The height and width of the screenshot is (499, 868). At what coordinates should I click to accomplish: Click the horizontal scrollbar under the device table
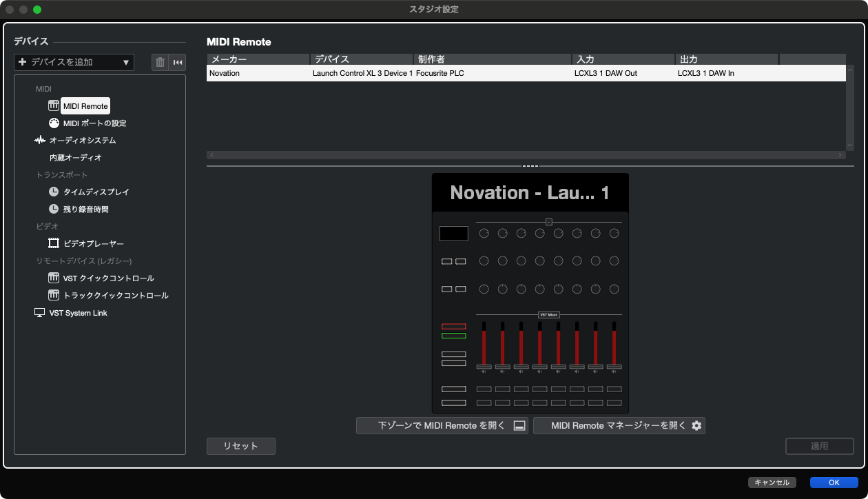click(526, 156)
